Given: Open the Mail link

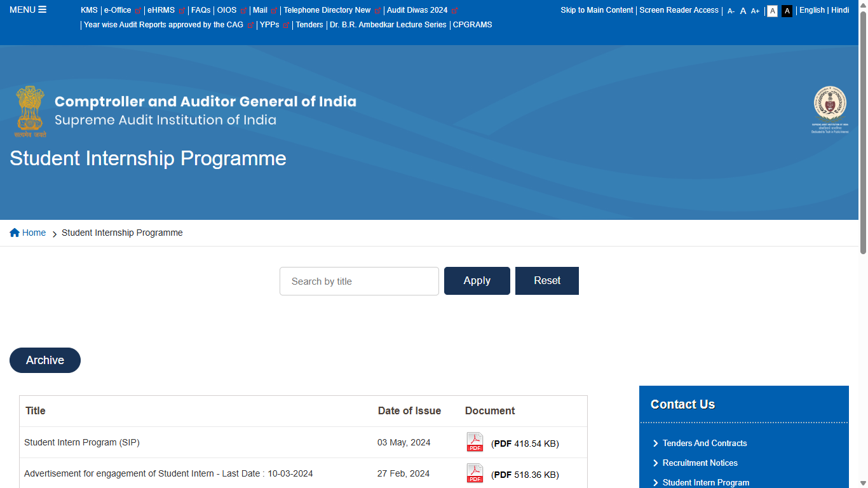Looking at the screenshot, I should point(260,10).
